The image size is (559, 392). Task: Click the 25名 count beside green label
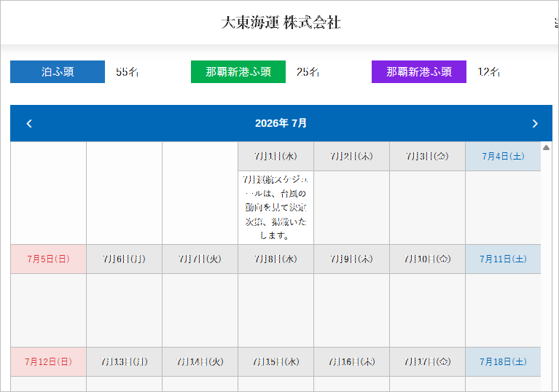308,72
